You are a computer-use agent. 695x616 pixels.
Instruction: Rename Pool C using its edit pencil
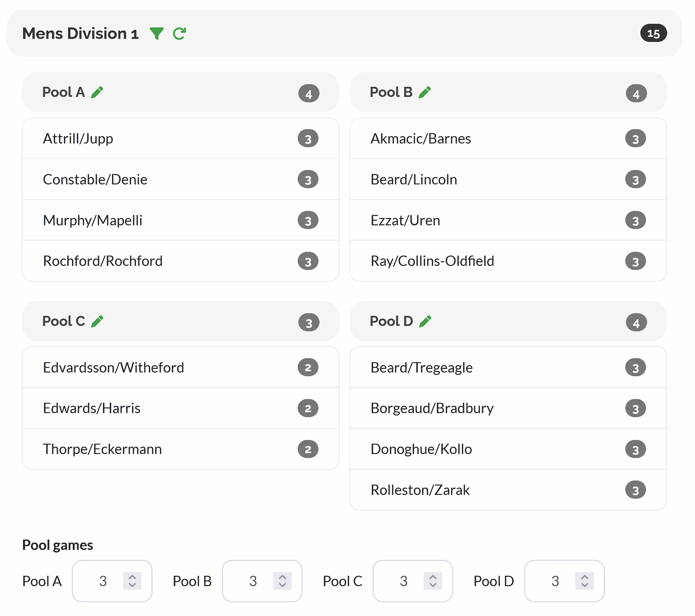tap(97, 321)
